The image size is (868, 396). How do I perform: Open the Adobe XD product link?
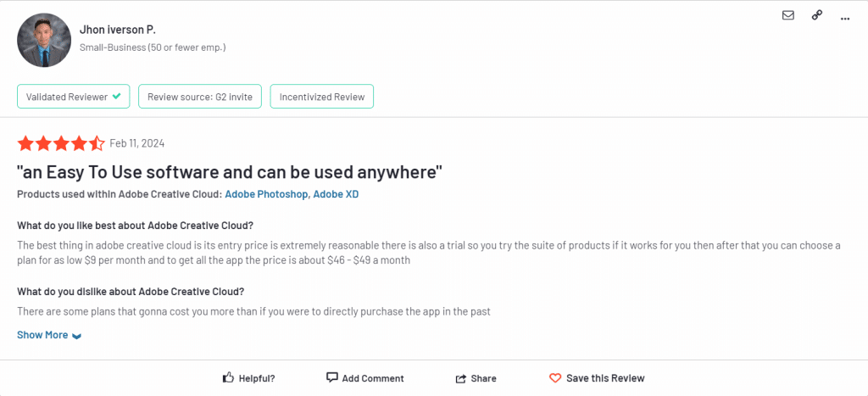pos(336,194)
